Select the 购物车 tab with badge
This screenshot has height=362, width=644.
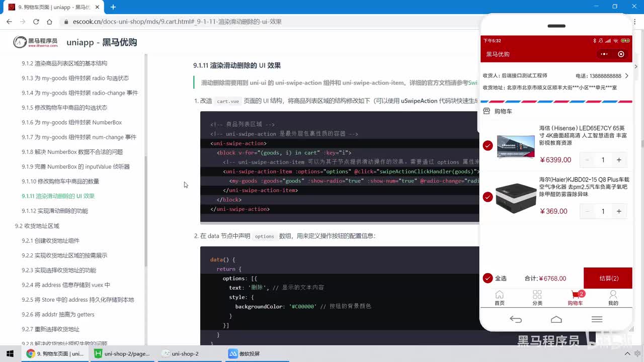[x=576, y=298]
